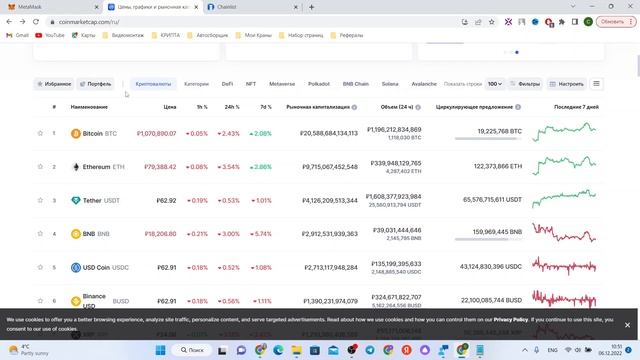
Task: Expand the Фильтры filters panel
Action: click(x=525, y=84)
